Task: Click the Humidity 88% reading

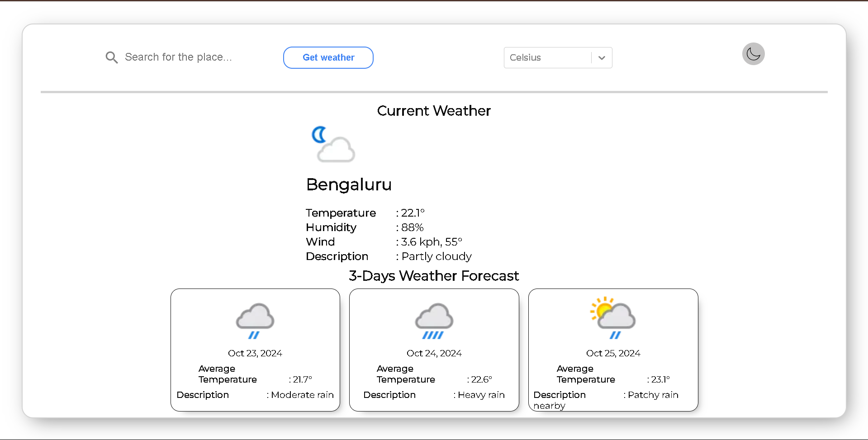Action: [x=411, y=227]
